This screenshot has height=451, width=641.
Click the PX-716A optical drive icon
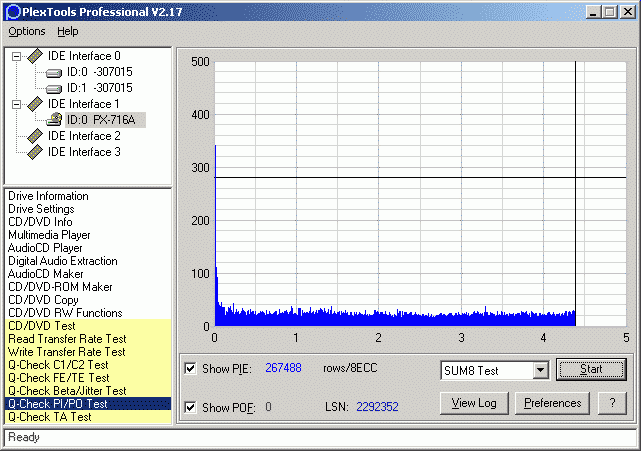54,119
